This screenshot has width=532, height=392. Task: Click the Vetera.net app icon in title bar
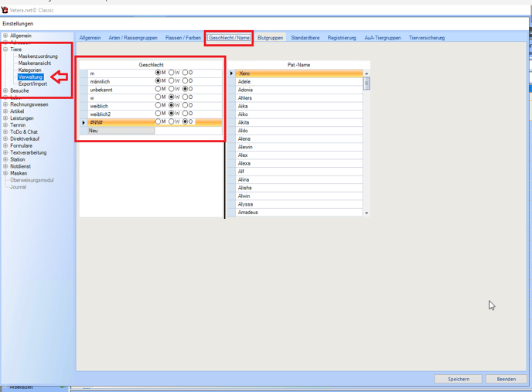5,10
